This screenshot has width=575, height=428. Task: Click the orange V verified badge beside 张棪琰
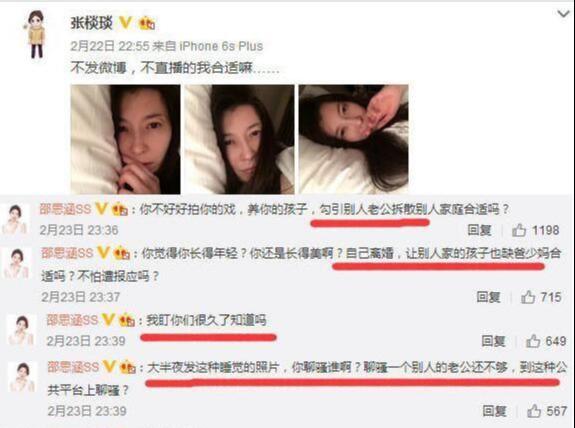tap(125, 23)
